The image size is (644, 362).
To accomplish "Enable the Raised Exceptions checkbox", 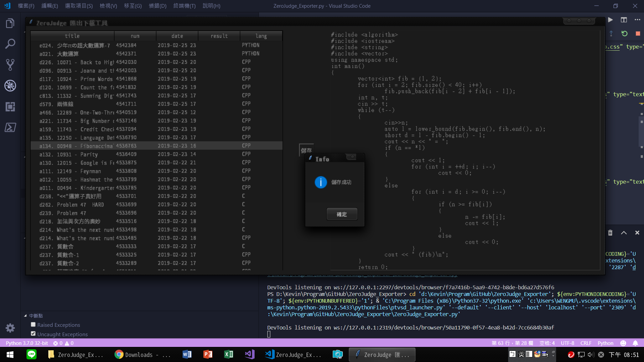I will (x=33, y=324).
